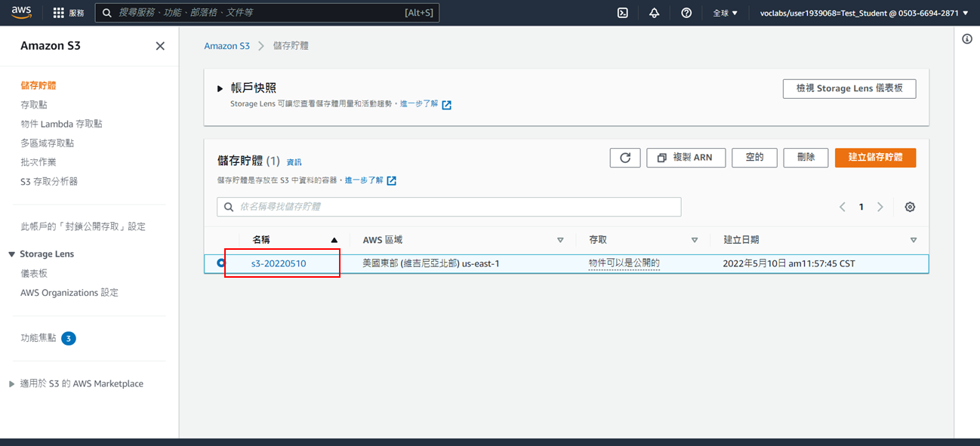Sort by creation date column arrow
The height and width of the screenshot is (446, 980).
(x=914, y=240)
